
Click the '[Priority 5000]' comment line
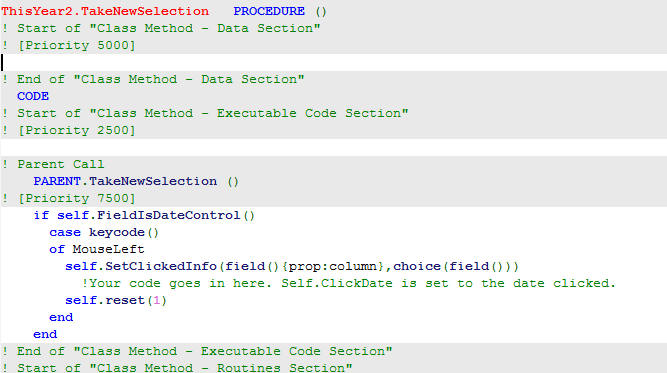pos(68,46)
